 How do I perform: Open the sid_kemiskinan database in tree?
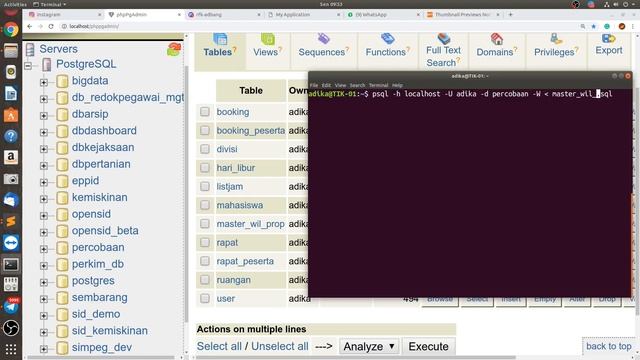click(110, 331)
